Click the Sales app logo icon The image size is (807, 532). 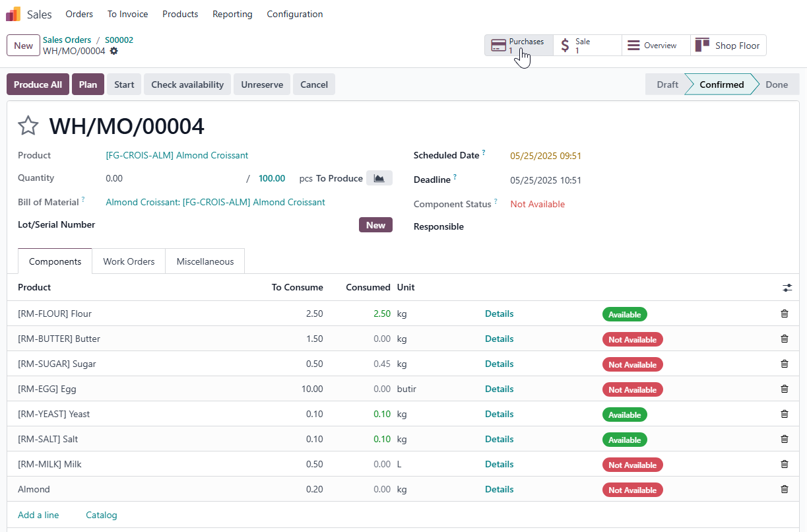[x=13, y=14]
